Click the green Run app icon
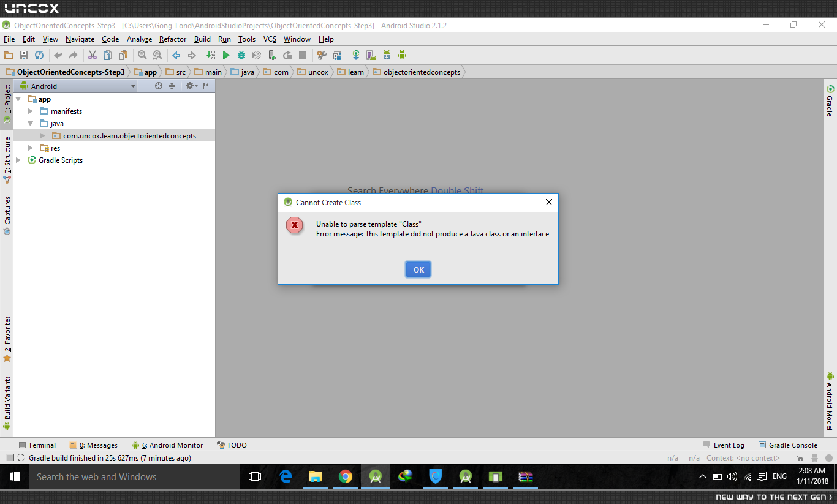Screen dimensions: 837x504 pos(226,55)
